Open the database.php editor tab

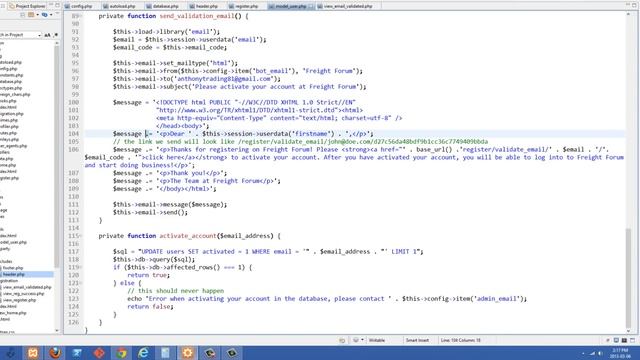point(162,6)
